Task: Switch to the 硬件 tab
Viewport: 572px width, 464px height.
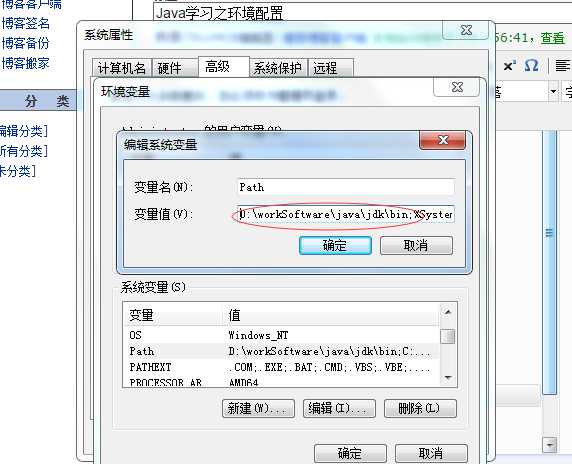Action: [170, 68]
